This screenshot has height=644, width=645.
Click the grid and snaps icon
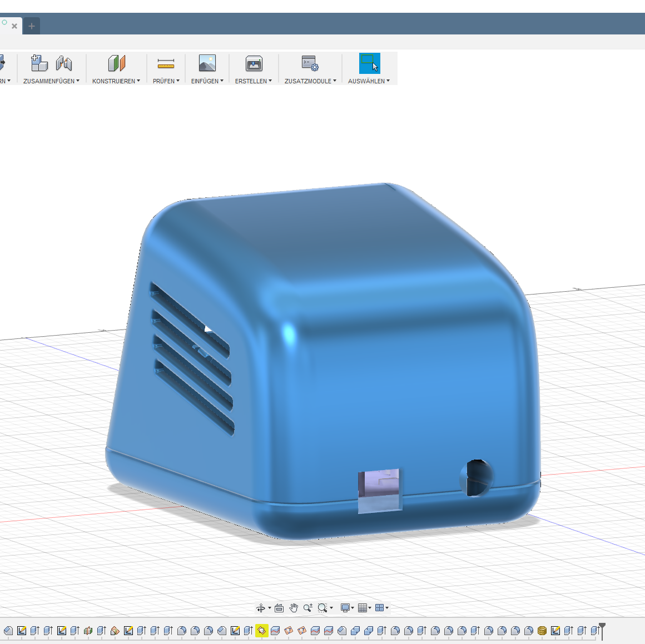[x=363, y=607]
